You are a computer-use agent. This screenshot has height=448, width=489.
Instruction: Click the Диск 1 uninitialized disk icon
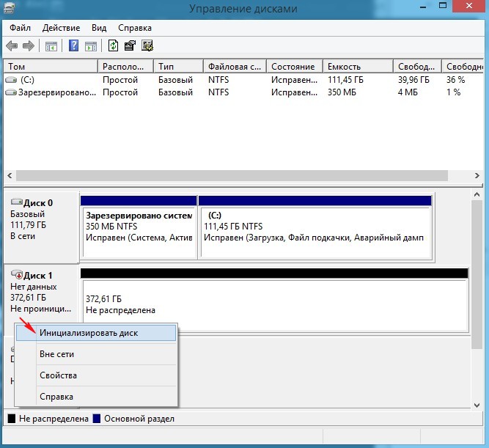point(16,275)
